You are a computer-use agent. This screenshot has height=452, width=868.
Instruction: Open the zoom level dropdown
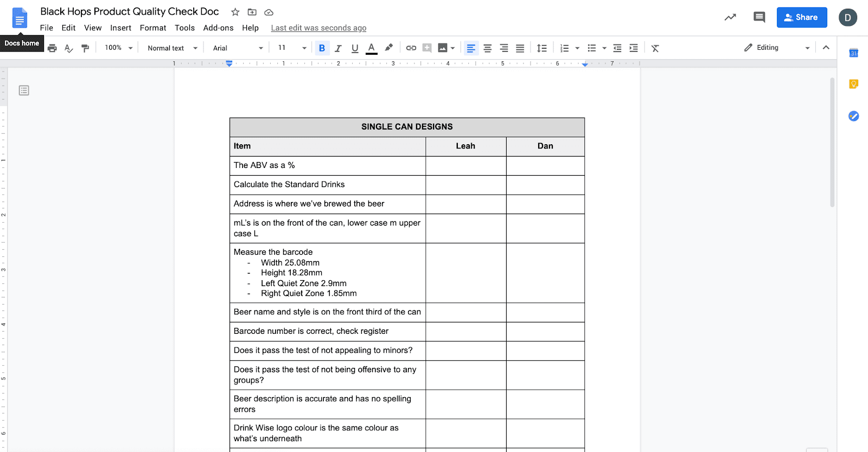point(119,48)
